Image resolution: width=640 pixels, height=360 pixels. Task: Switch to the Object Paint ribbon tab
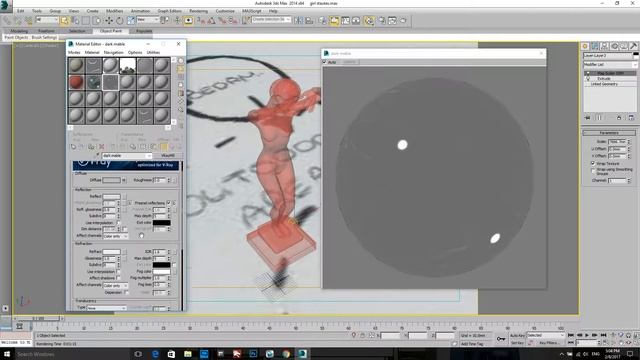pos(111,31)
